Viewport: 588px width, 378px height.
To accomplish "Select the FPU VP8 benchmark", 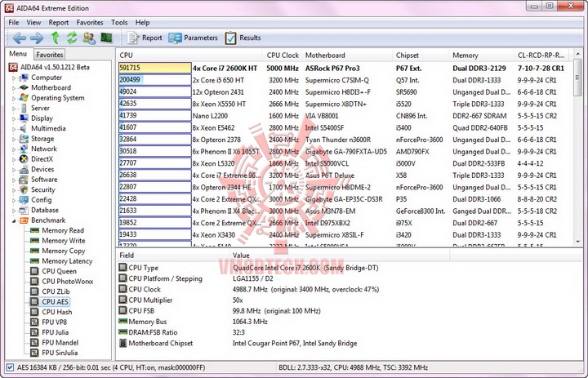I will coord(54,322).
